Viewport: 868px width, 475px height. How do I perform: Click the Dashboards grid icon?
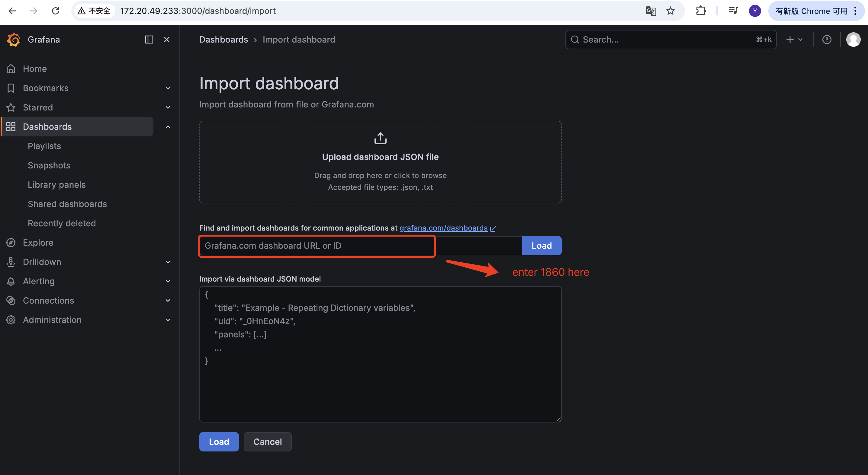point(11,126)
